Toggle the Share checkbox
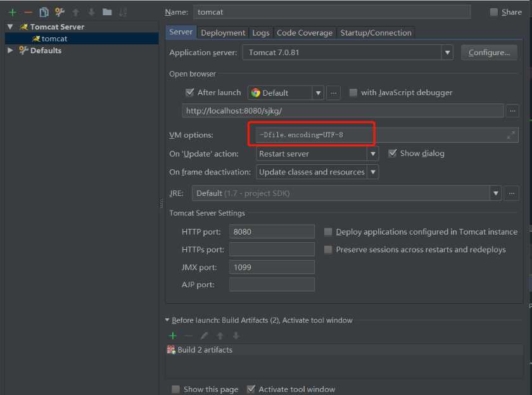The width and height of the screenshot is (532, 395). [494, 12]
